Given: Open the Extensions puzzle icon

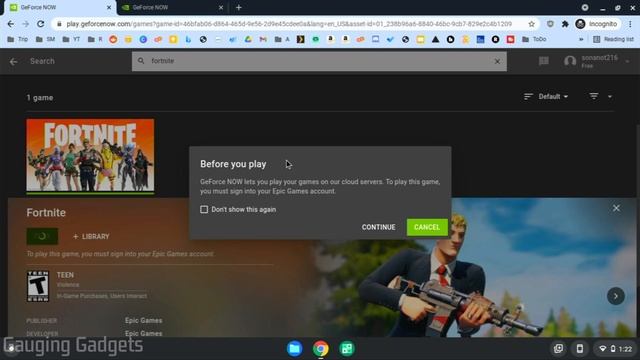Looking at the screenshot, I should (x=565, y=24).
